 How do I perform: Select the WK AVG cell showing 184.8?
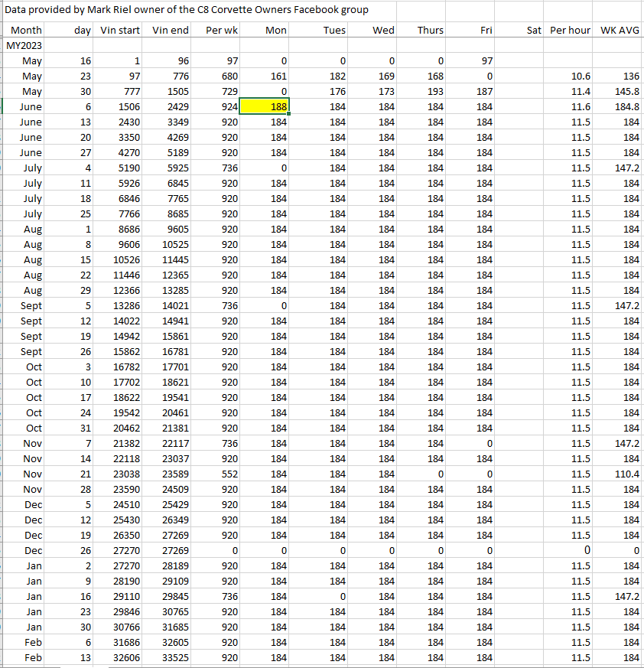[620, 107]
